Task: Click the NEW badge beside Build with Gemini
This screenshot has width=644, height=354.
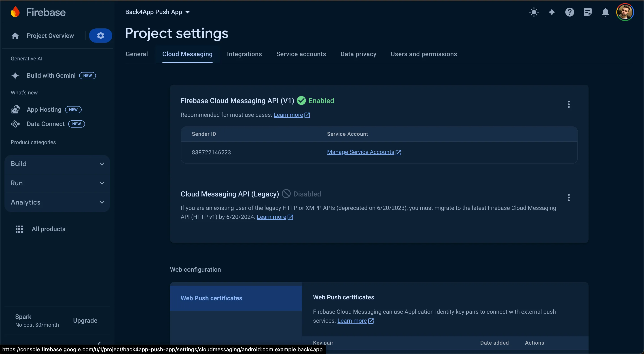Action: [87, 76]
